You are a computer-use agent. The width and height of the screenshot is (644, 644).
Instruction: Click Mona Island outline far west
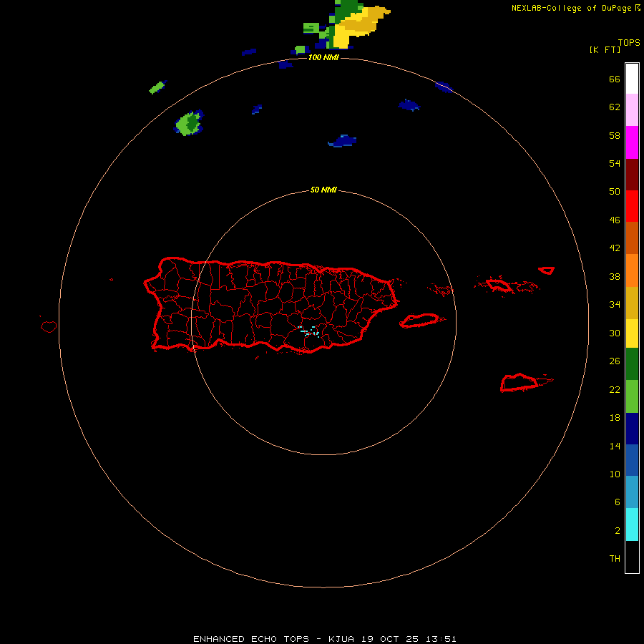click(49, 326)
